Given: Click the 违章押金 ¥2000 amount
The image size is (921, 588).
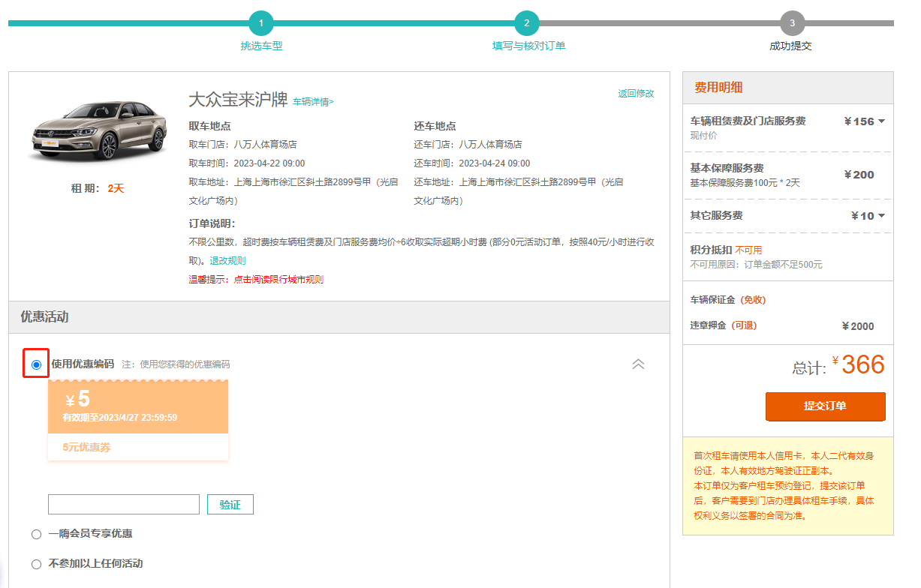Looking at the screenshot, I should click(x=859, y=326).
